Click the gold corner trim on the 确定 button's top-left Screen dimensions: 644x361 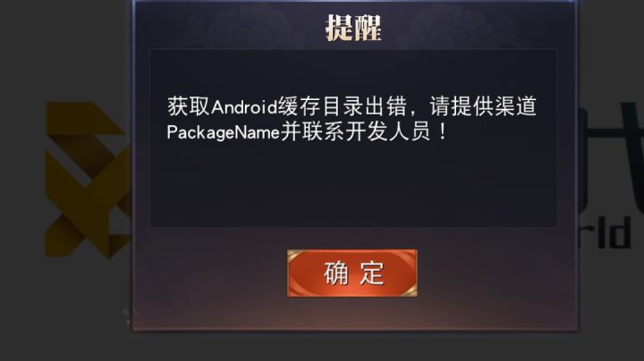tap(294, 256)
